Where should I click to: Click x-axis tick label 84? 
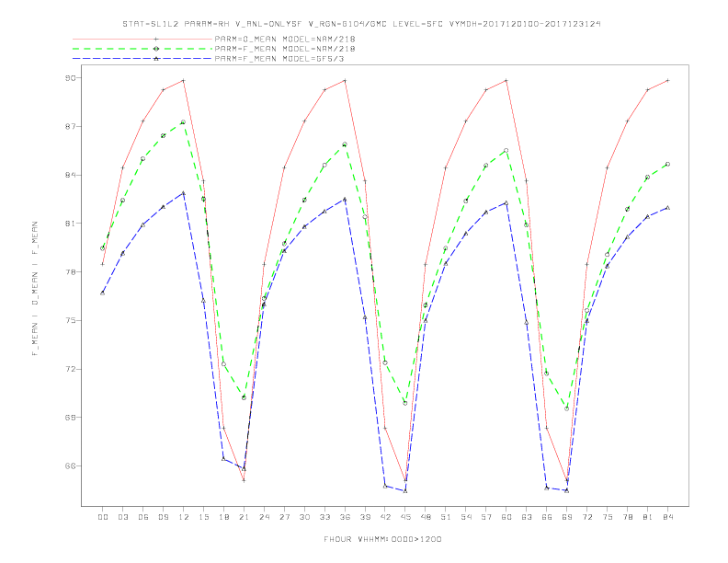[x=668, y=517]
